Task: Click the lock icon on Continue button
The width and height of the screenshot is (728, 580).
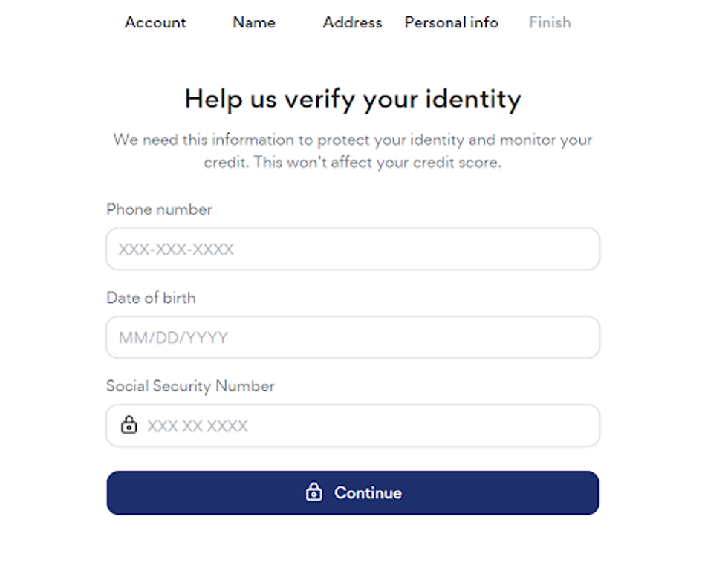Action: [314, 492]
